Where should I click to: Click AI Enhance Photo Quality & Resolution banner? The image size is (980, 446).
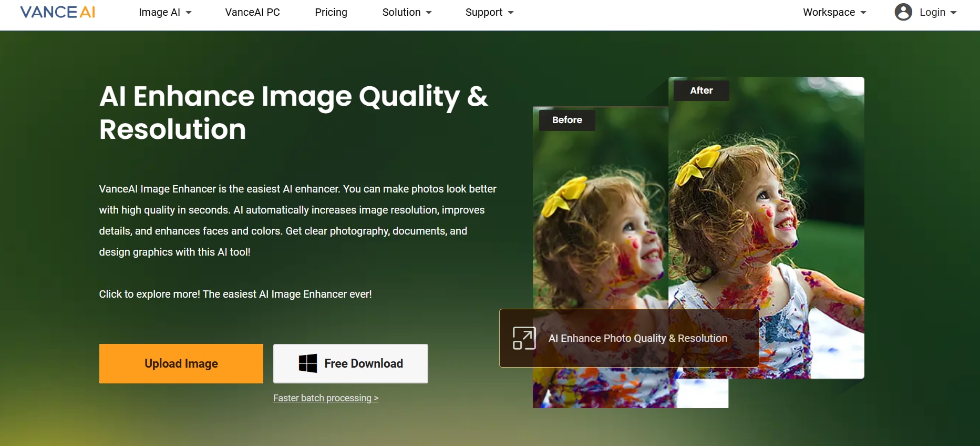click(629, 338)
